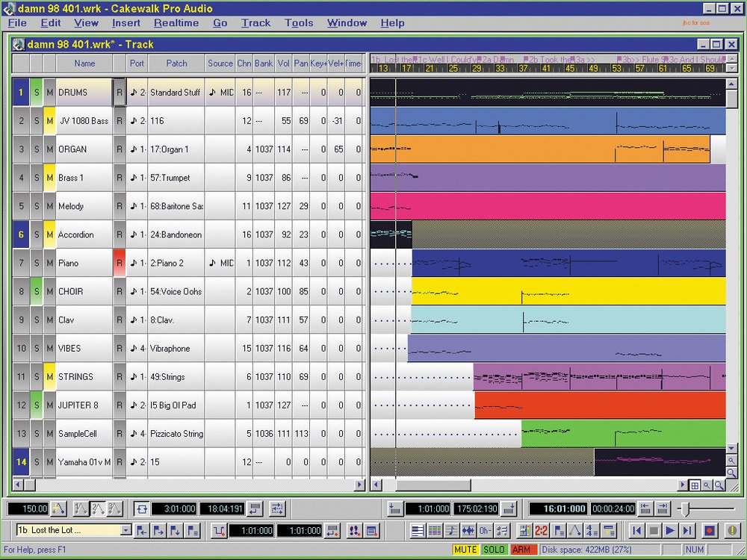This screenshot has height=560, width=747.
Task: Open the red 2:2 Big Time view
Action: pyautogui.click(x=541, y=530)
